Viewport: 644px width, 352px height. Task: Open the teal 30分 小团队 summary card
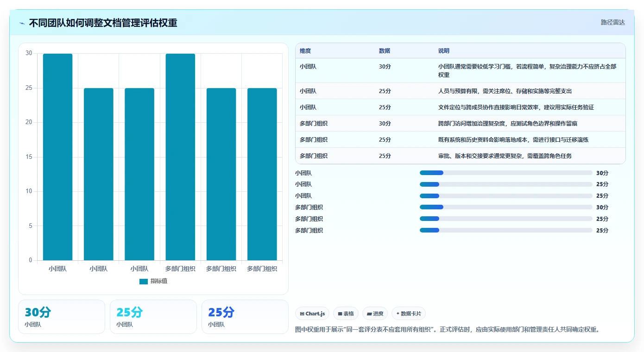click(x=62, y=317)
